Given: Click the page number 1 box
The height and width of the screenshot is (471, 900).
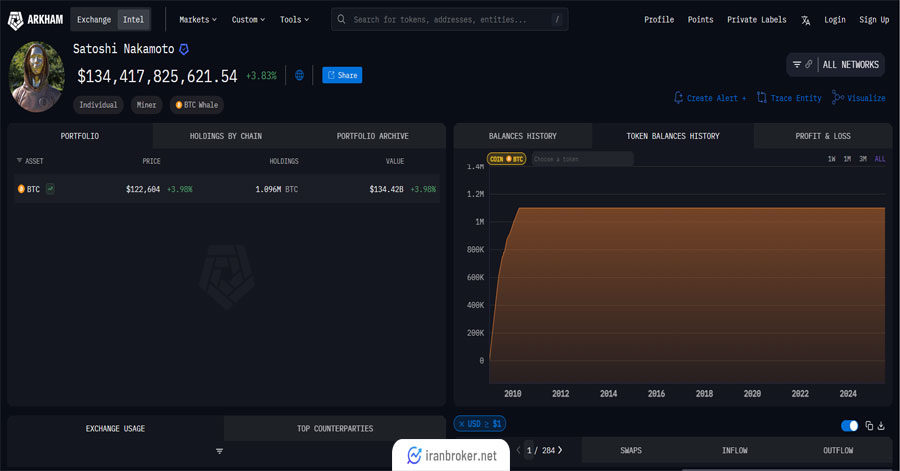Looking at the screenshot, I should [x=529, y=450].
